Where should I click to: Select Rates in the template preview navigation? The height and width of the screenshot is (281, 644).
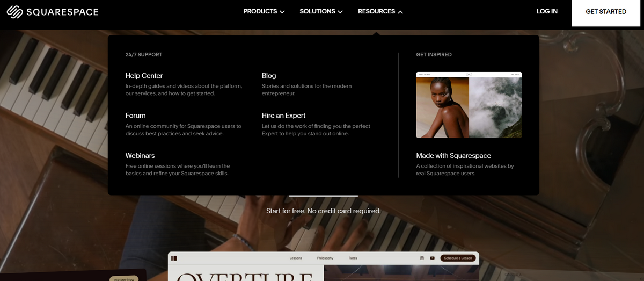point(353,258)
